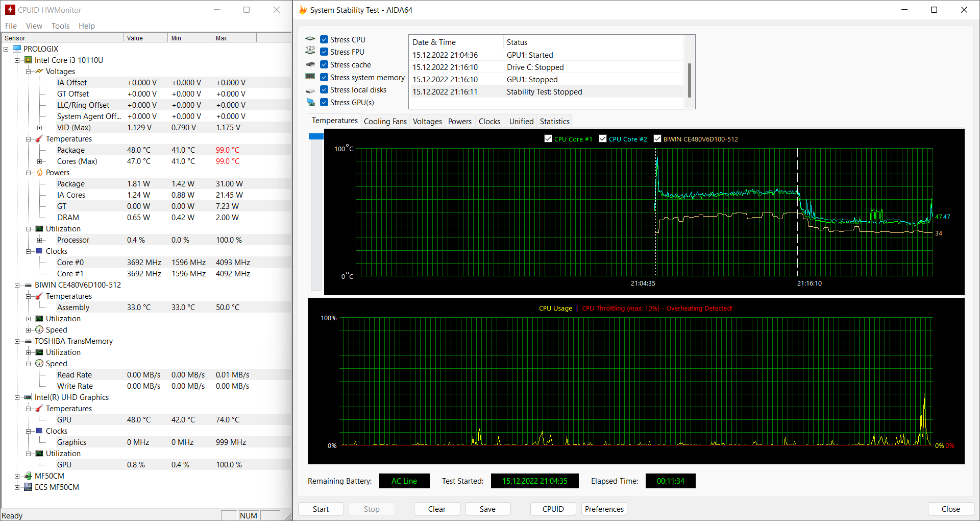
Task: Toggle the Stress system memory checkbox
Action: pos(324,77)
